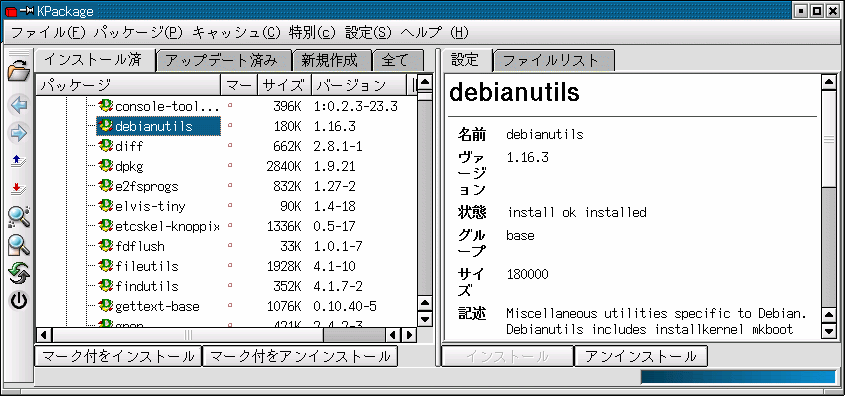Click the マーク付をアンインストール button
The height and width of the screenshot is (396, 845).
click(300, 356)
